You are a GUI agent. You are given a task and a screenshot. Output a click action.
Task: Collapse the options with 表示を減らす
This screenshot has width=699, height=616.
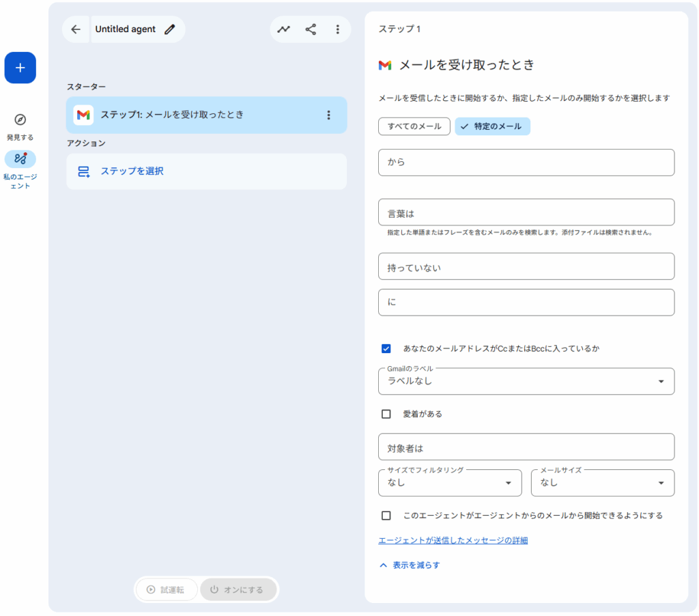(410, 565)
